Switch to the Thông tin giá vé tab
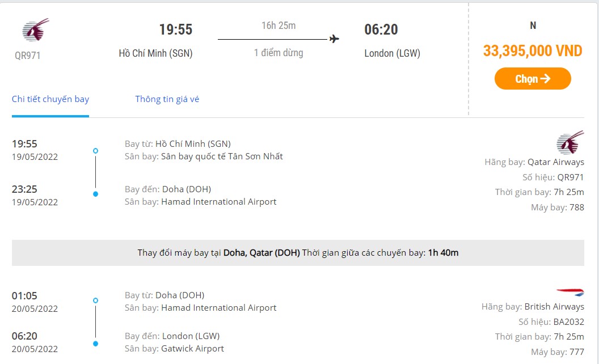599x364 pixels. click(167, 99)
